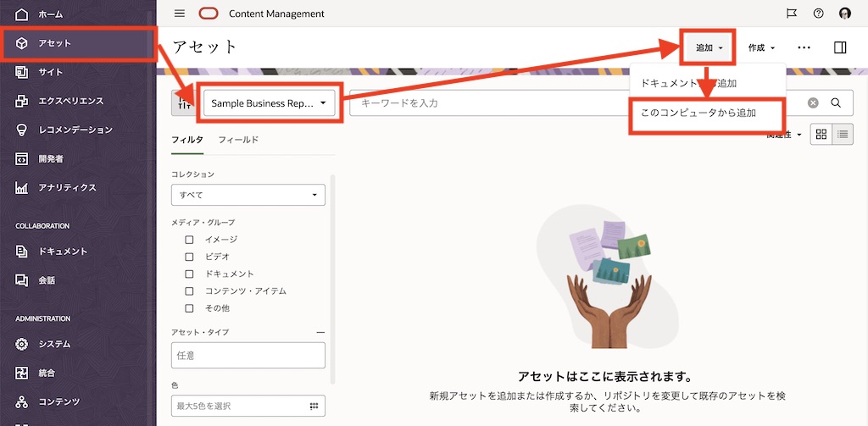
Task: Click the hamburger menu icon
Action: [x=179, y=14]
